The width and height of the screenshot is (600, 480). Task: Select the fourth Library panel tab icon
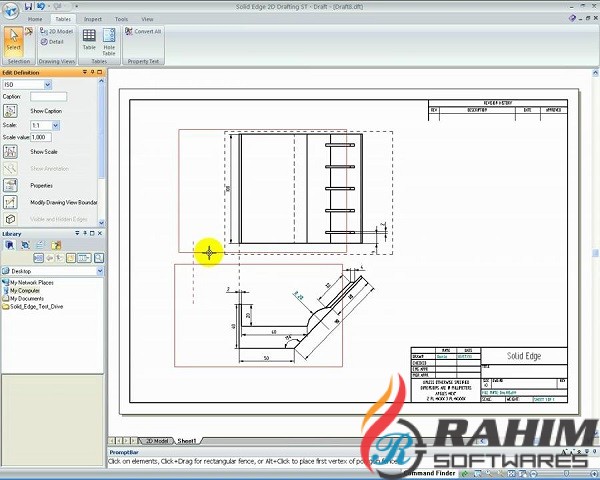click(x=56, y=245)
